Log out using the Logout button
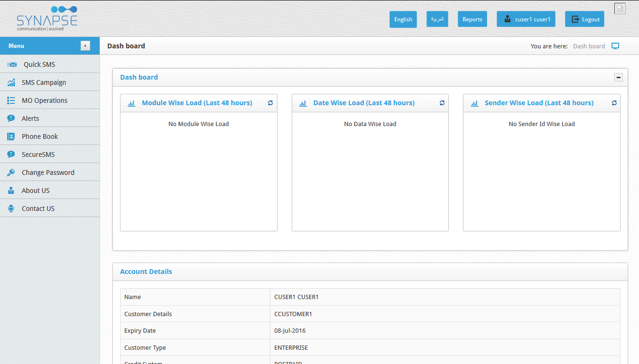The image size is (639, 364). click(584, 19)
